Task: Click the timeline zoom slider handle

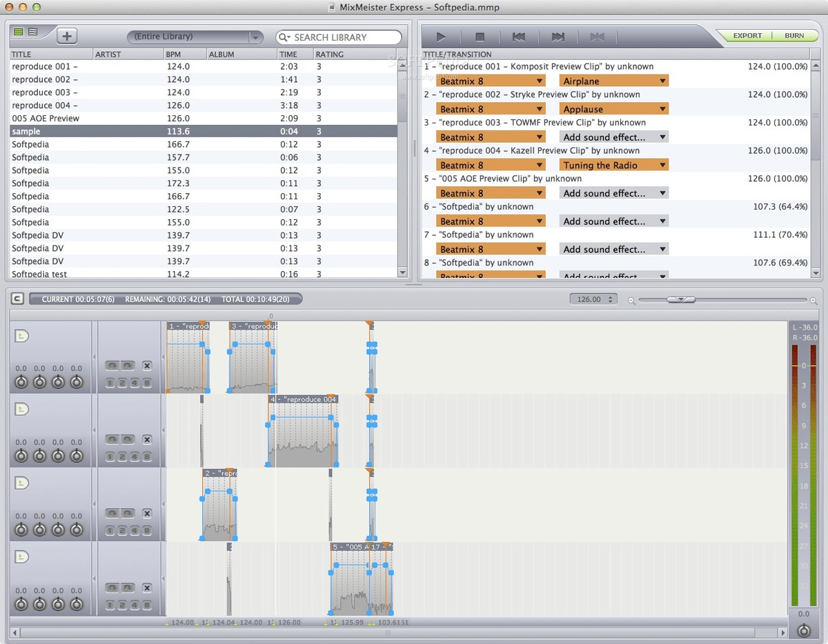Action: click(681, 299)
